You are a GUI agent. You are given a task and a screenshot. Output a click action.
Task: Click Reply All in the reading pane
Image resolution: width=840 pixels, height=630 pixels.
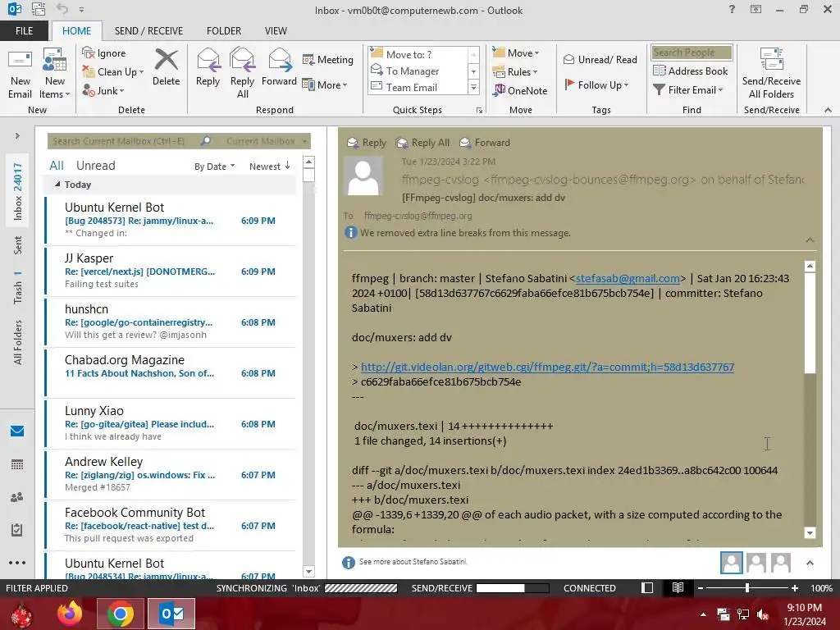tap(422, 143)
